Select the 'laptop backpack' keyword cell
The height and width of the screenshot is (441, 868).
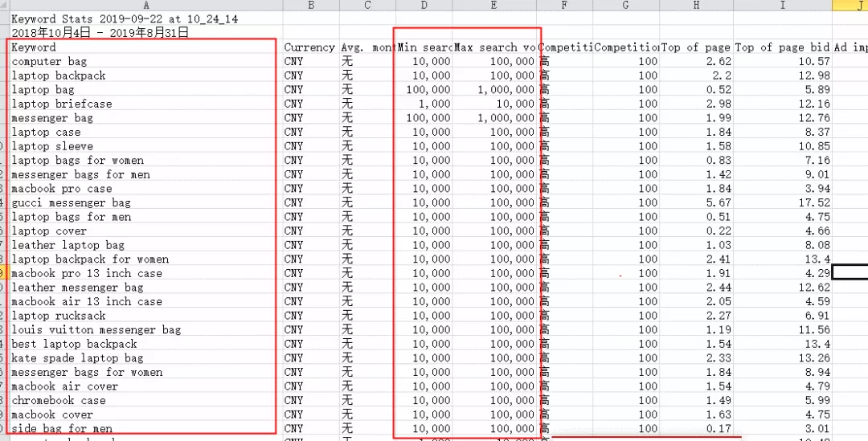coord(146,76)
